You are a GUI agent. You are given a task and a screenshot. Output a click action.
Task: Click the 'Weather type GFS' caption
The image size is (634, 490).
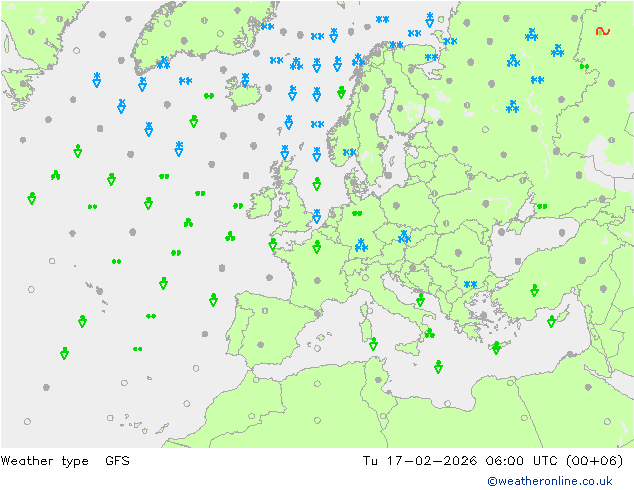click(x=65, y=461)
